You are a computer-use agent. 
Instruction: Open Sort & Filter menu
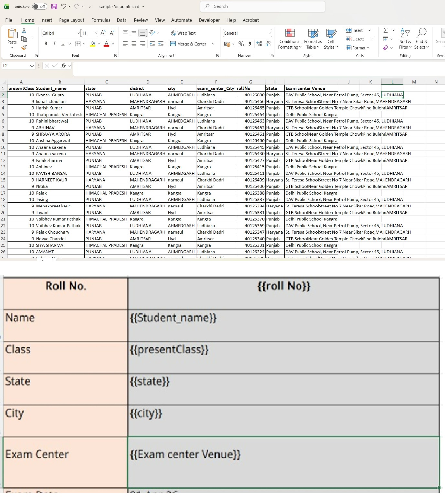[x=405, y=39]
